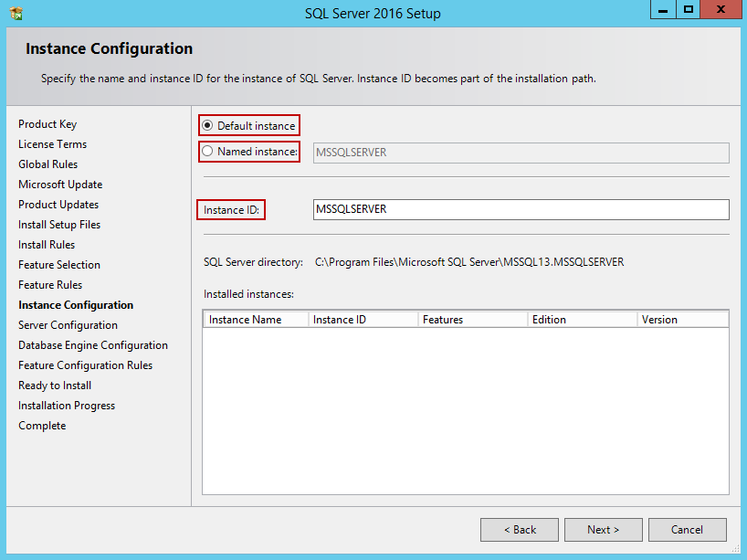
Task: Select the bold Instance Configuration step
Action: click(x=76, y=305)
